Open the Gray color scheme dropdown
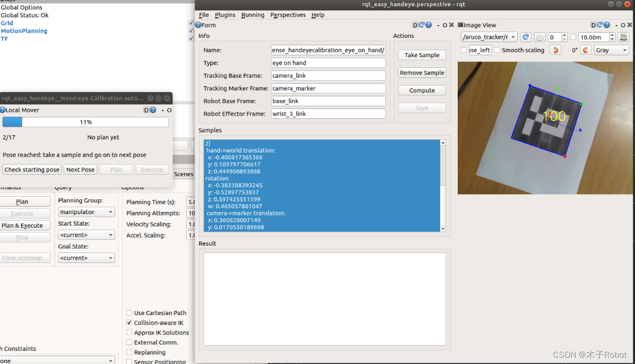This screenshot has height=364, width=635. point(611,50)
